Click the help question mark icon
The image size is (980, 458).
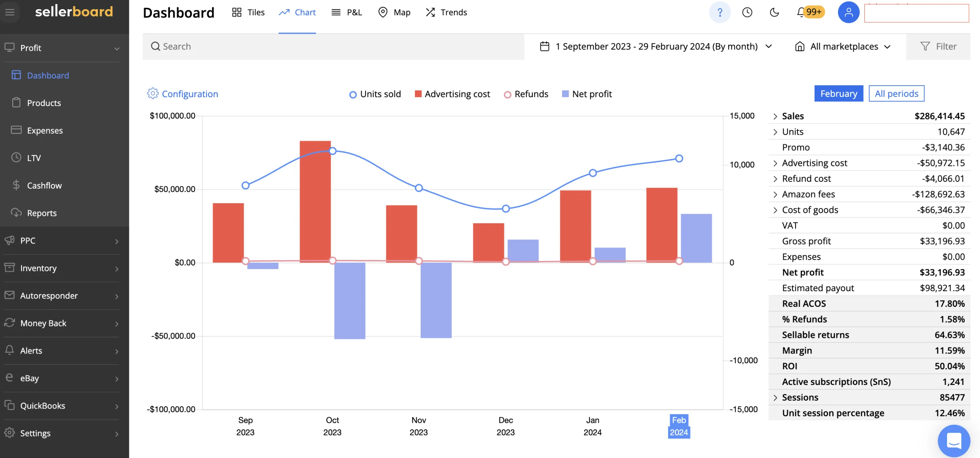(720, 12)
